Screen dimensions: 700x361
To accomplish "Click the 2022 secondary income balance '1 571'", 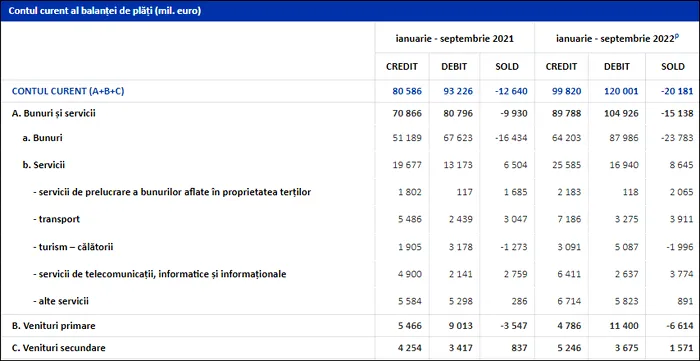I will coord(680,348).
